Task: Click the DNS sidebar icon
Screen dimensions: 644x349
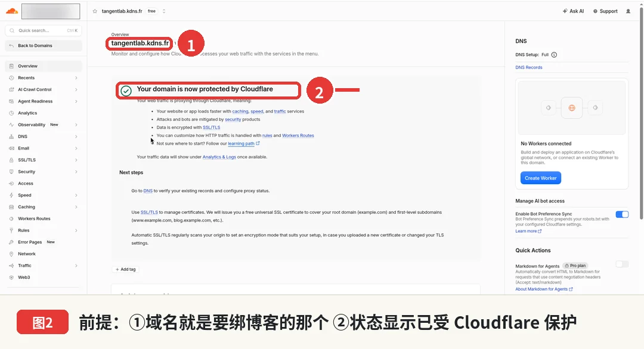Action: point(11,136)
